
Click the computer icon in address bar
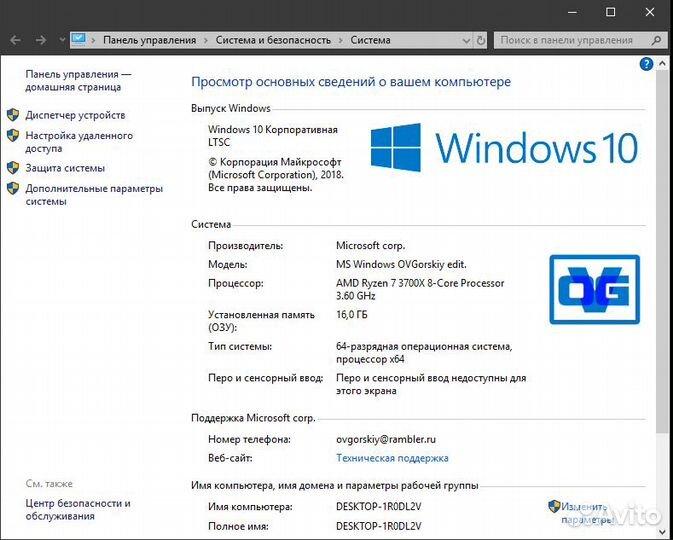[79, 39]
